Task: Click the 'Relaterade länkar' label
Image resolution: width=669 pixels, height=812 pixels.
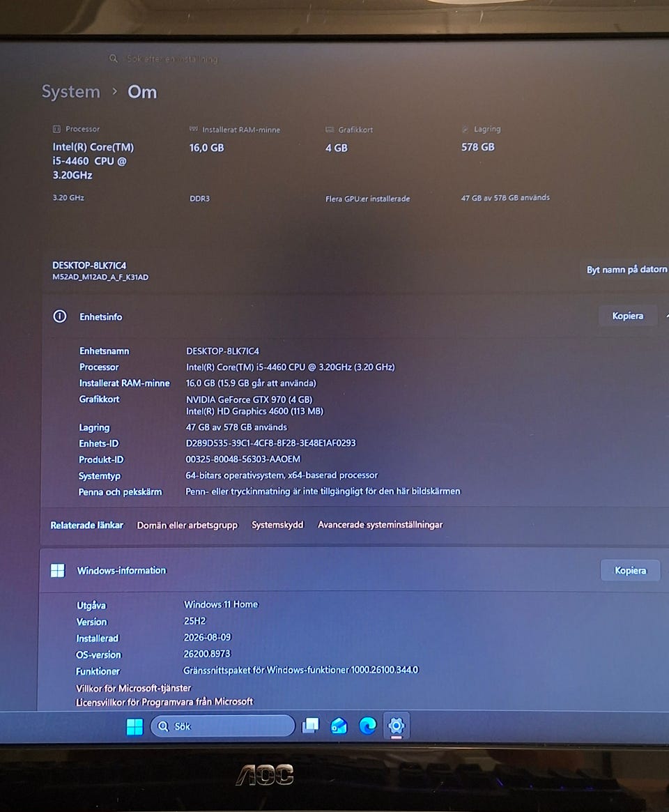Action: coord(87,525)
